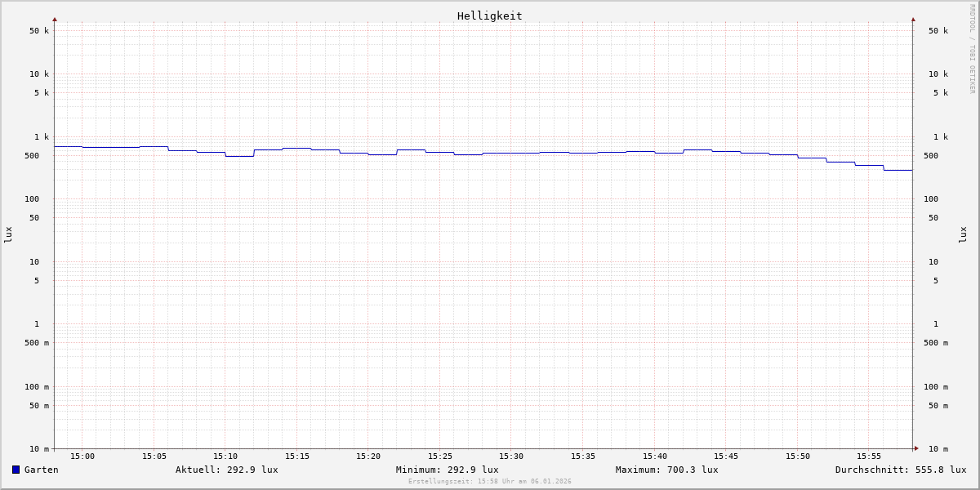This screenshot has height=490, width=980.
Task: Click the Maximum 700.3 lux statistic
Action: 666,470
